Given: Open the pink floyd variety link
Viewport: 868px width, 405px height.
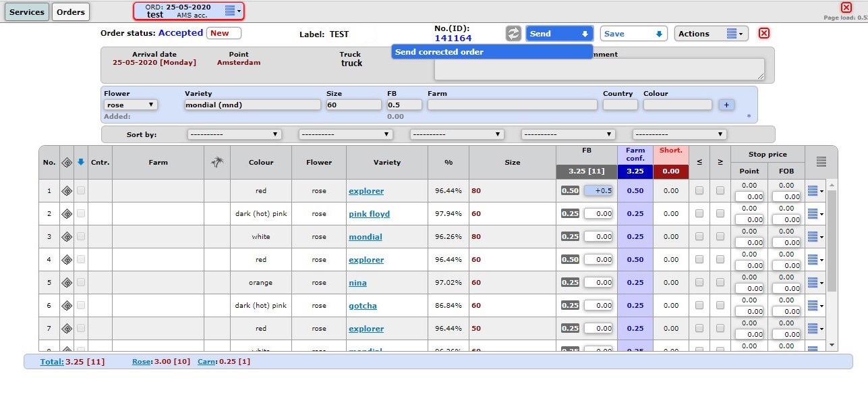Looking at the screenshot, I should pos(369,214).
